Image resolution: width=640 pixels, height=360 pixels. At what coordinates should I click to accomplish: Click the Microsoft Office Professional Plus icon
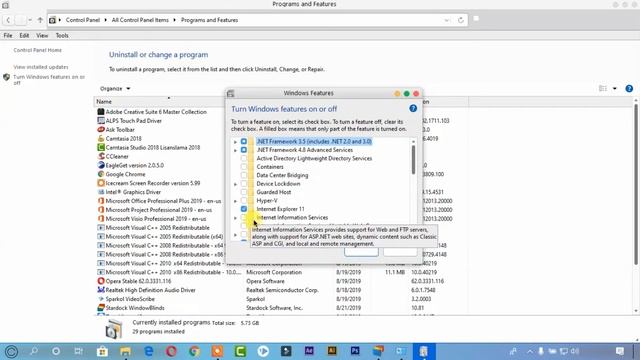(101, 201)
